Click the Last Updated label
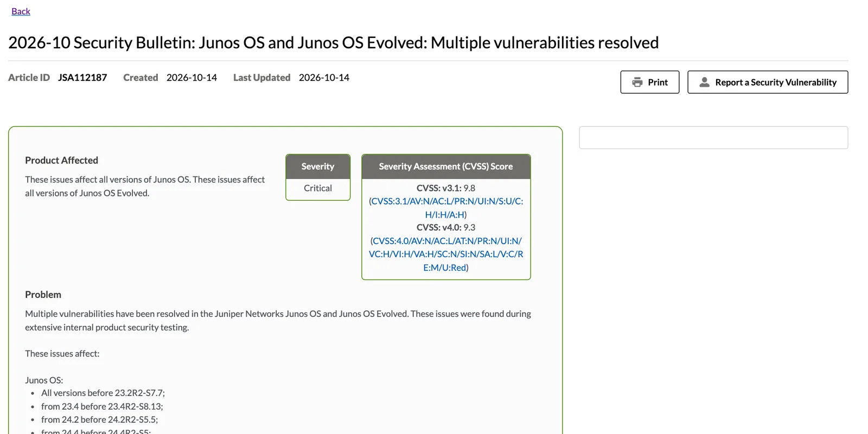The image size is (868, 434). 261,78
